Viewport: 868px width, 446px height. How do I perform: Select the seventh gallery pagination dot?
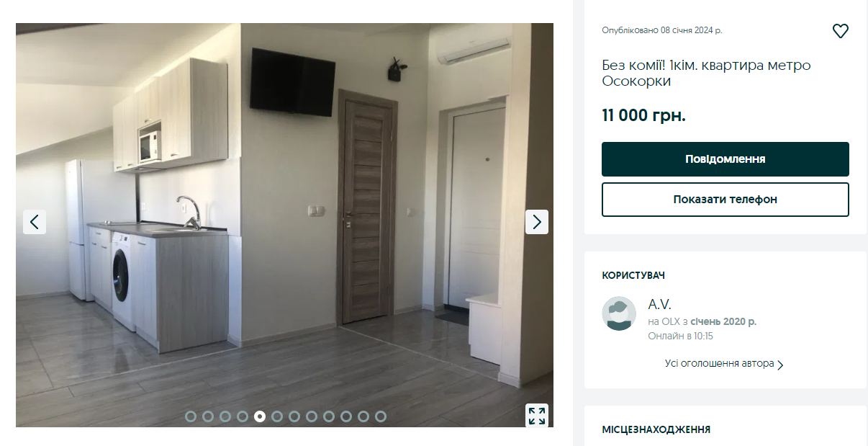294,416
